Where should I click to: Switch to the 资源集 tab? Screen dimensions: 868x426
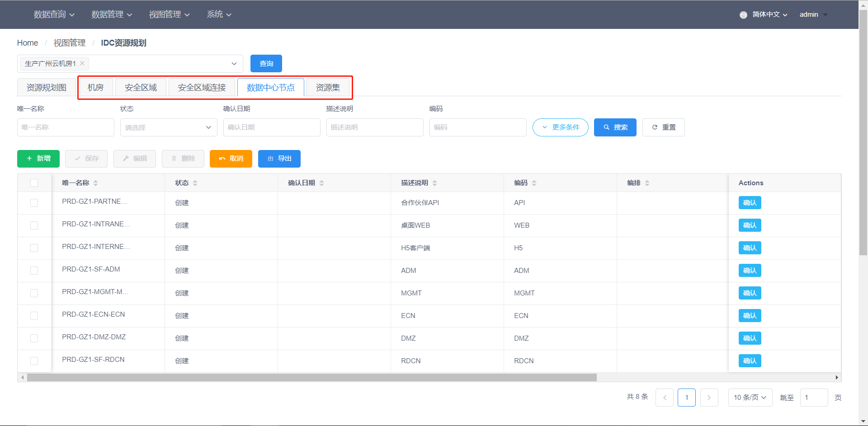pyautogui.click(x=328, y=88)
